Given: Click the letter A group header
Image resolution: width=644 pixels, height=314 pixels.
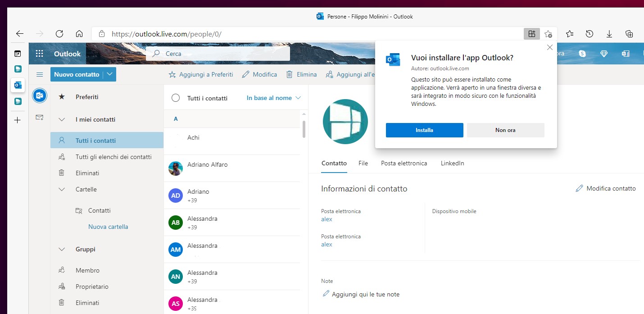Looking at the screenshot, I should point(232,119).
